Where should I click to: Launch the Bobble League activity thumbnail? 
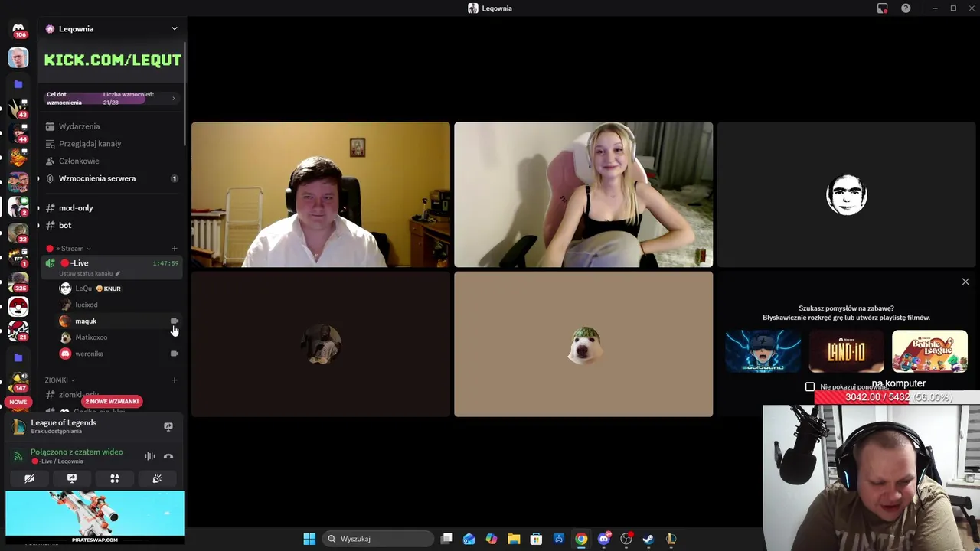tap(929, 351)
